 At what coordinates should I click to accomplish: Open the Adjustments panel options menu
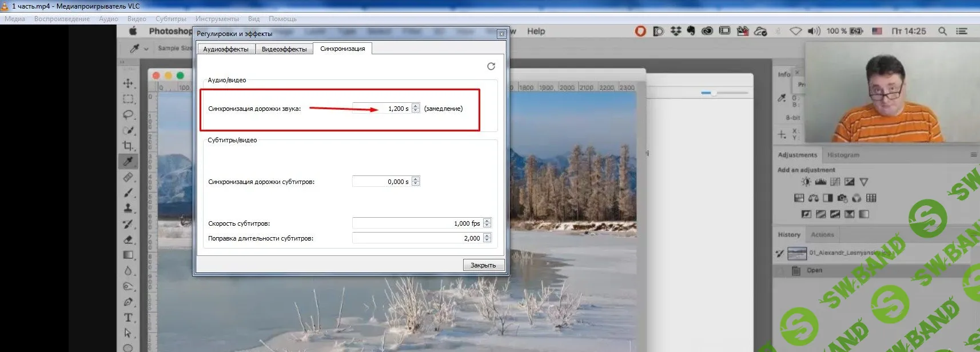click(973, 155)
